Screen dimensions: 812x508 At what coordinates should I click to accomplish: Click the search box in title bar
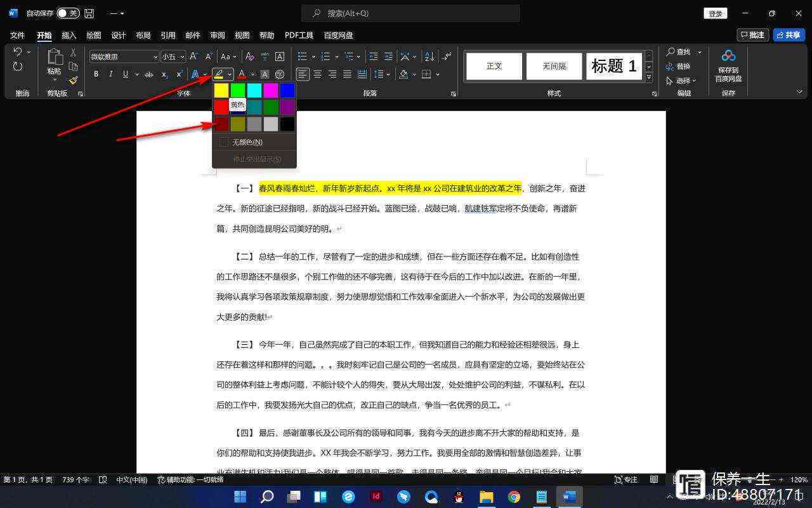coord(410,13)
